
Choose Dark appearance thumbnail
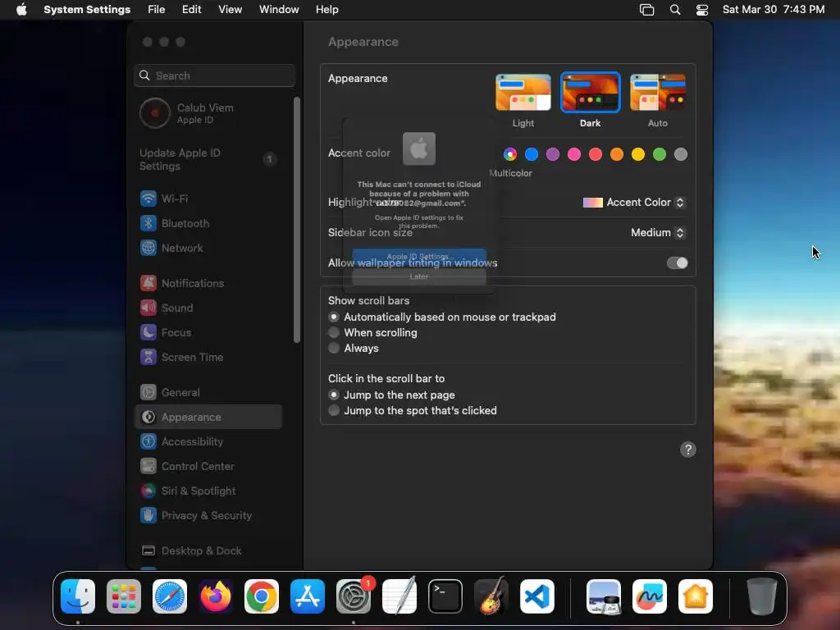click(x=591, y=93)
